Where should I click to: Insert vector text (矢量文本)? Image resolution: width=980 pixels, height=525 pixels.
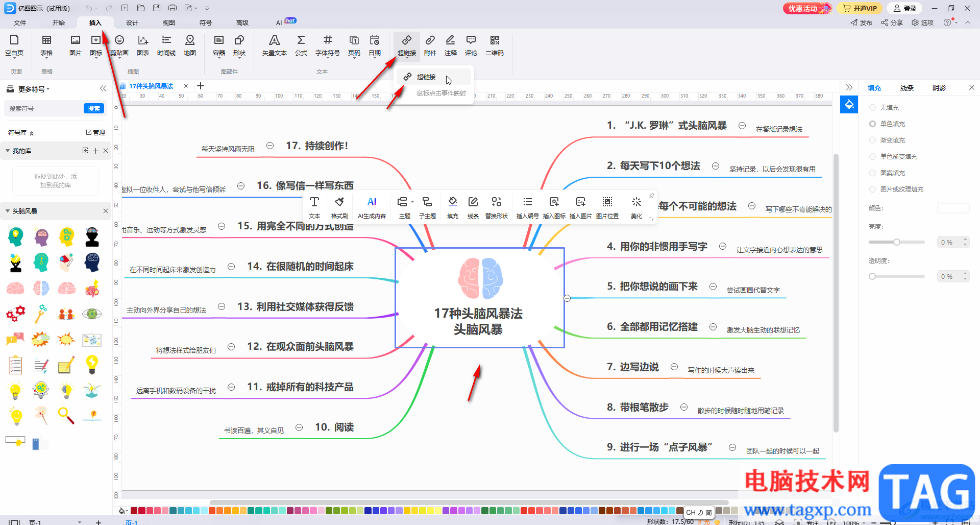click(275, 45)
